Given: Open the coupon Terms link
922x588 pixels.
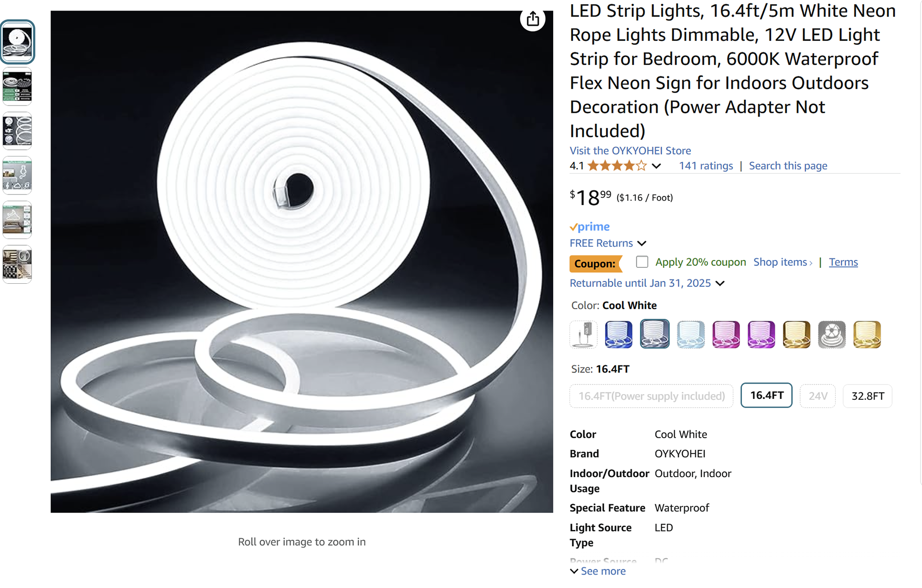Looking at the screenshot, I should (843, 262).
